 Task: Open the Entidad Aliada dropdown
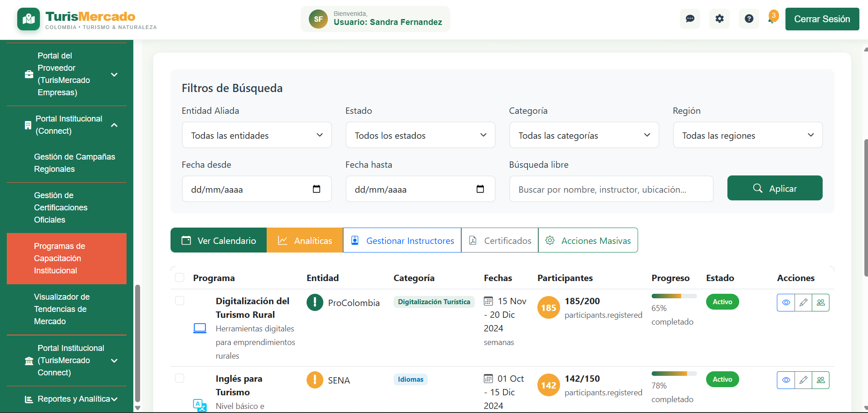click(x=256, y=135)
